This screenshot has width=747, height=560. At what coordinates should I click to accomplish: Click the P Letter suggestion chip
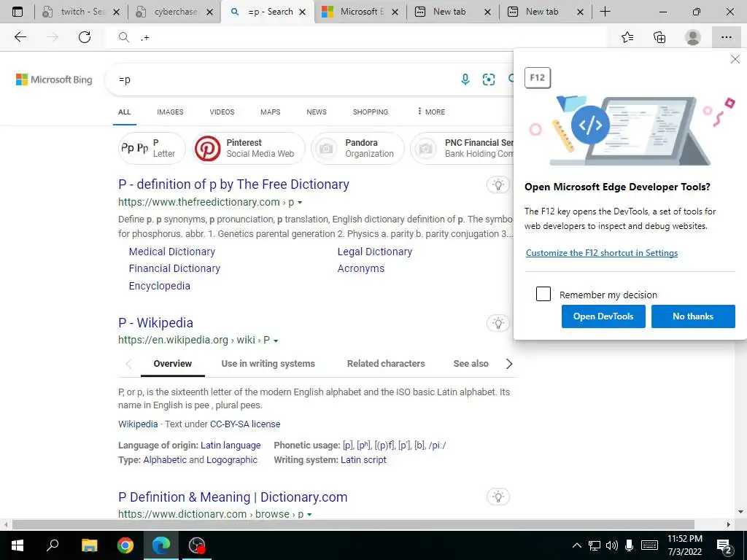152,148
